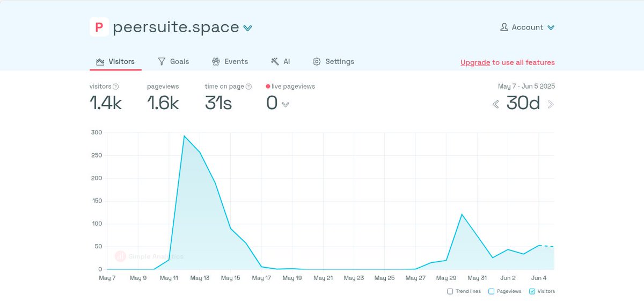Click the May 21 x-axis label
This screenshot has height=301, width=644.
click(323, 278)
